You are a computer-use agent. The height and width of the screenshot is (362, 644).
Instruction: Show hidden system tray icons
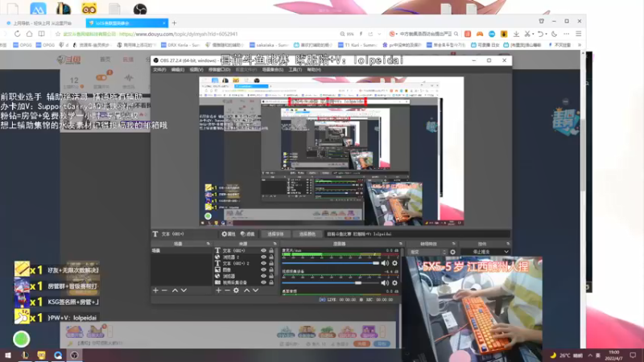[x=590, y=355]
